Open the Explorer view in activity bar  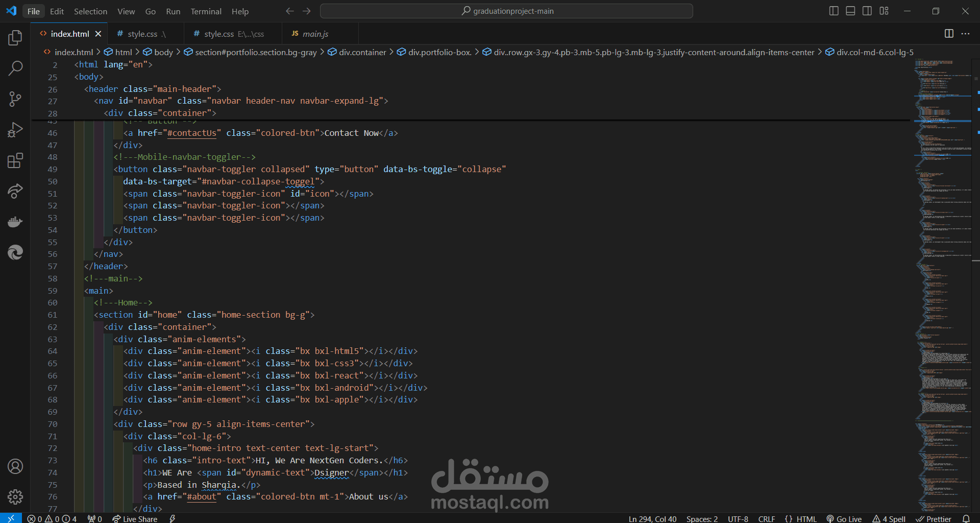(15, 38)
